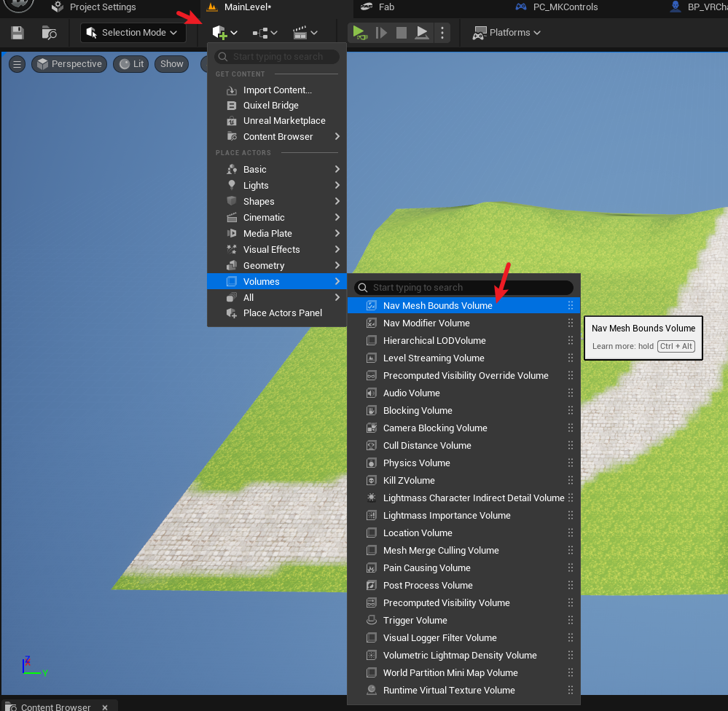Start Play in editor
This screenshot has height=711, width=728.
coord(360,33)
